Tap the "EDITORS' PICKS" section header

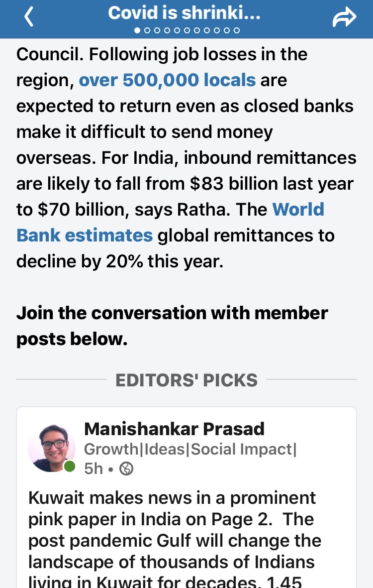pyautogui.click(x=186, y=380)
